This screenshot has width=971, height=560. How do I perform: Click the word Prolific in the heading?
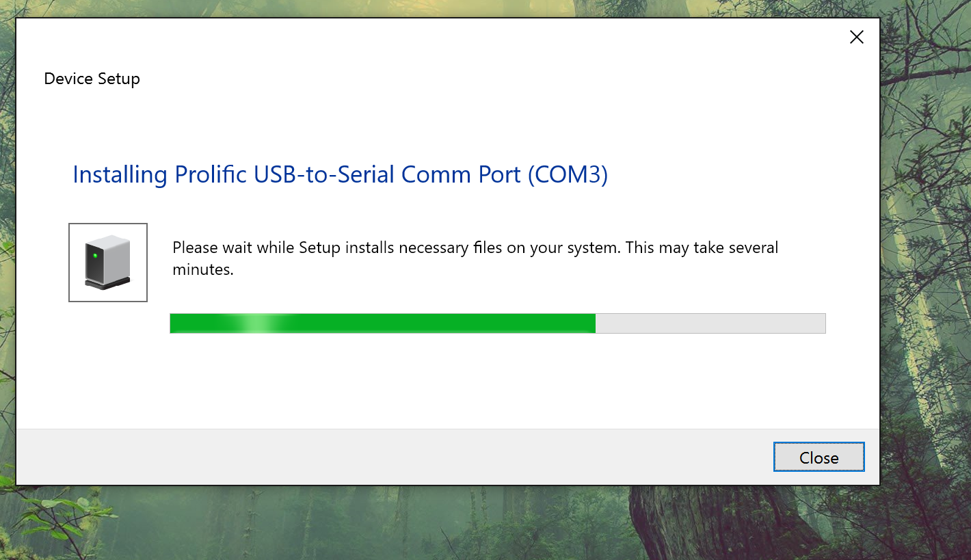pos(211,175)
